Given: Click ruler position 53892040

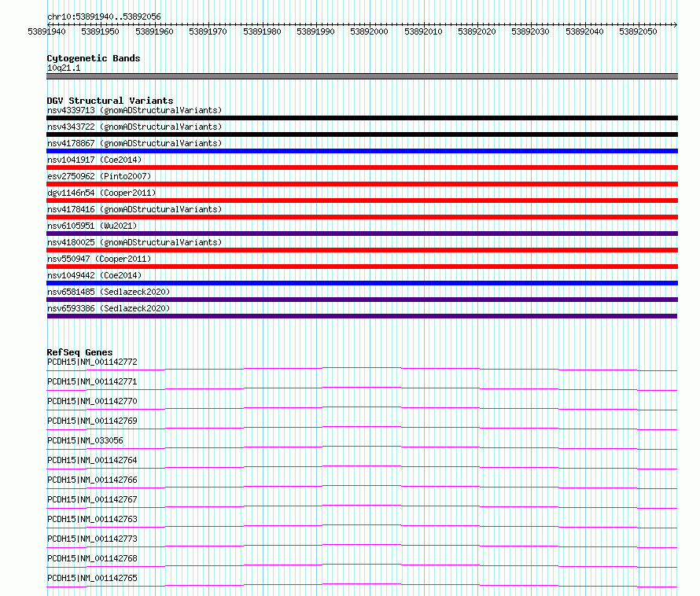Looking at the screenshot, I should pos(584,31).
